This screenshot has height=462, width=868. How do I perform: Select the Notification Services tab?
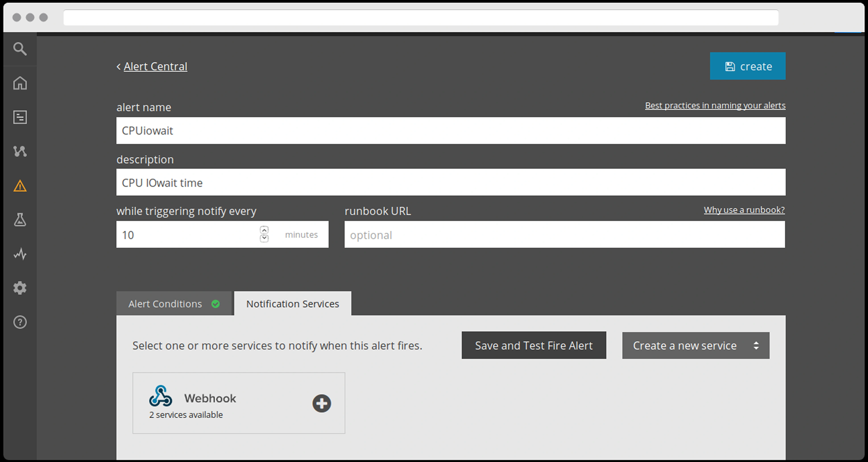(292, 304)
